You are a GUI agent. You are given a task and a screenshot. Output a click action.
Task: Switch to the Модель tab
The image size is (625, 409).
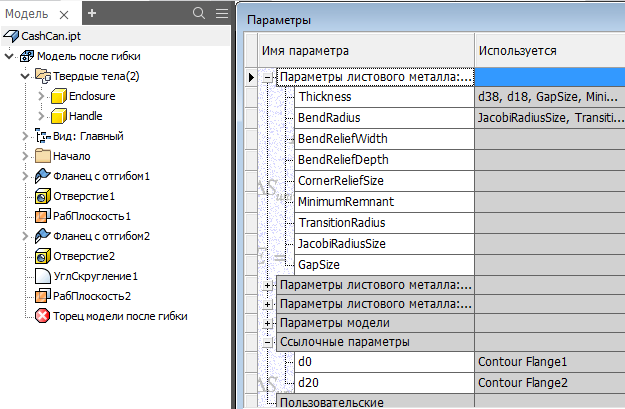coord(26,14)
